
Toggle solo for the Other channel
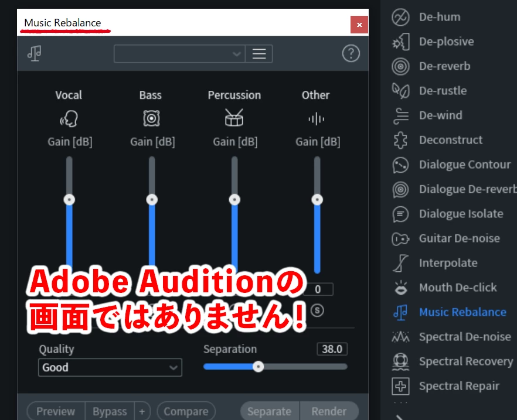[x=317, y=310]
